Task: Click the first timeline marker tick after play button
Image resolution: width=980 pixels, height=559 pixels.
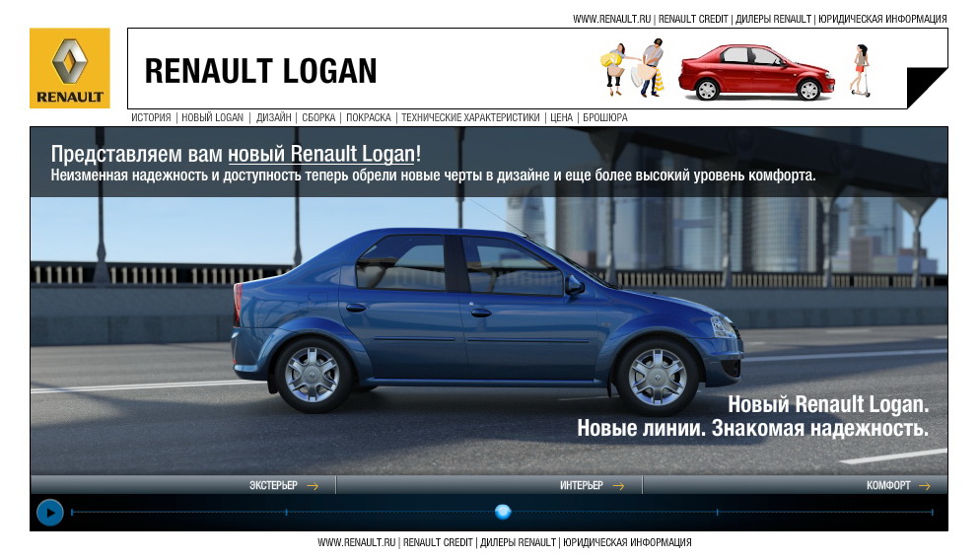Action: pos(73,512)
